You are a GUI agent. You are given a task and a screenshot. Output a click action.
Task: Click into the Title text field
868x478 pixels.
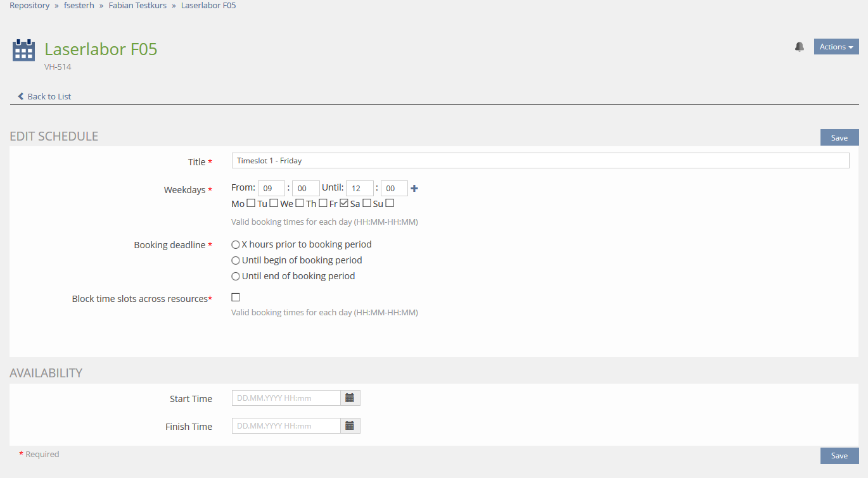point(540,161)
